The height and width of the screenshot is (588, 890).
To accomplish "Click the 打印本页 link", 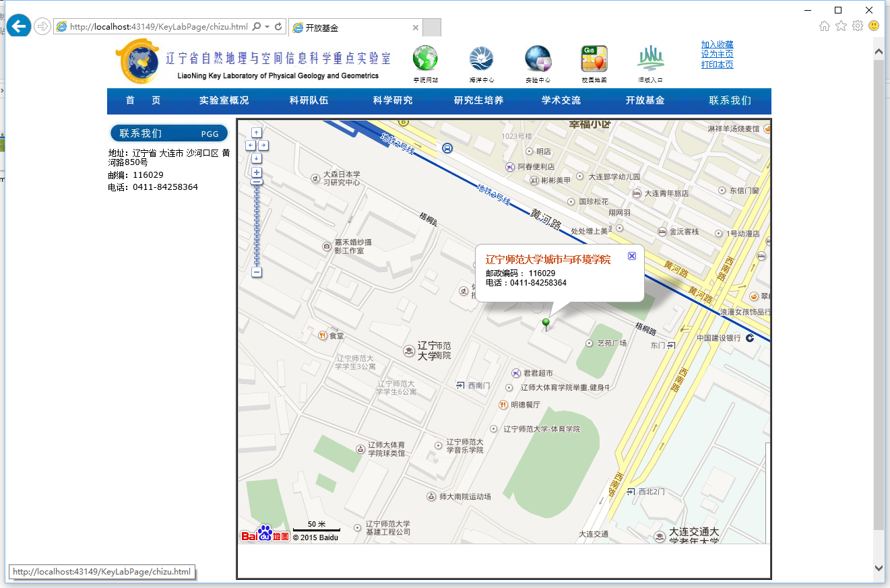I will tap(717, 65).
